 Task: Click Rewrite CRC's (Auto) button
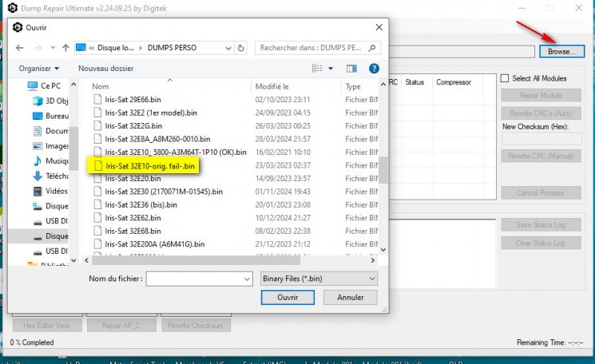point(541,113)
